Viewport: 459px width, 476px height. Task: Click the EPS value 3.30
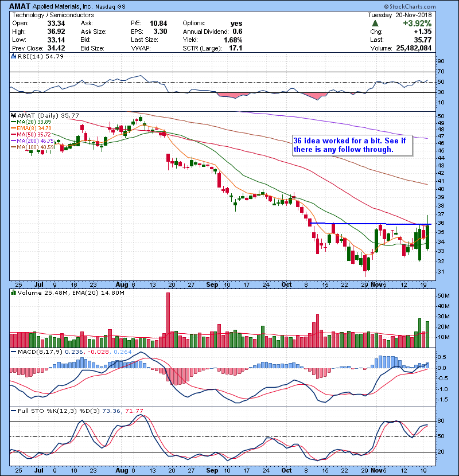click(160, 32)
